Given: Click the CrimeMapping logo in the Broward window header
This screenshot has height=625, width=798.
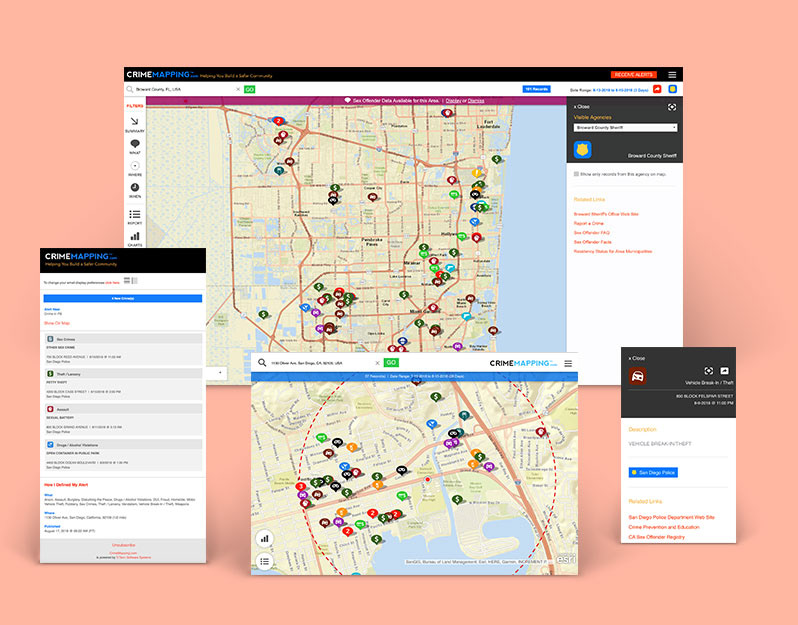Looking at the screenshot, I should pyautogui.click(x=162, y=75).
